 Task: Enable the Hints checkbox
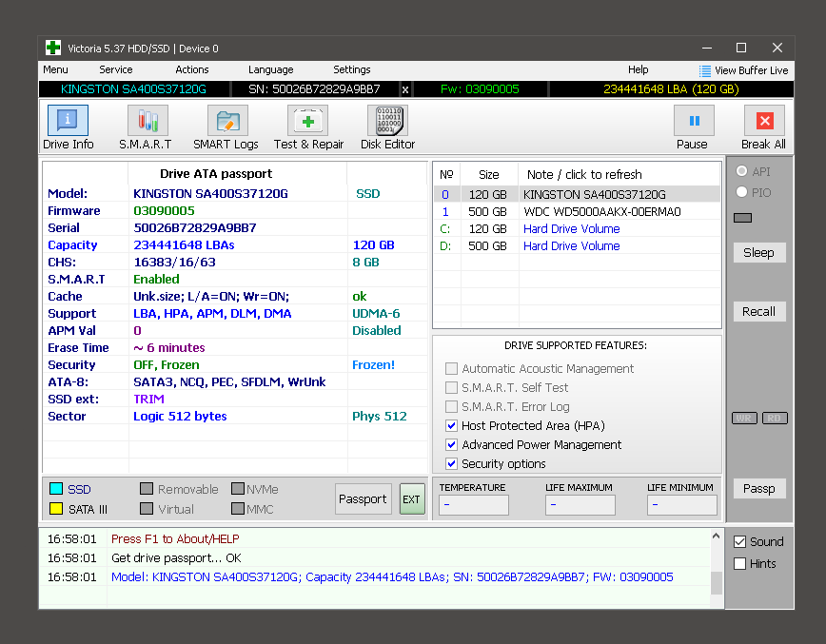(740, 563)
